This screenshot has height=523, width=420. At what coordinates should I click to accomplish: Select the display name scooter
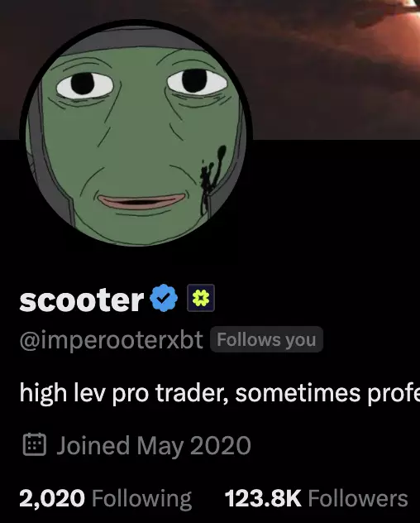coord(82,300)
